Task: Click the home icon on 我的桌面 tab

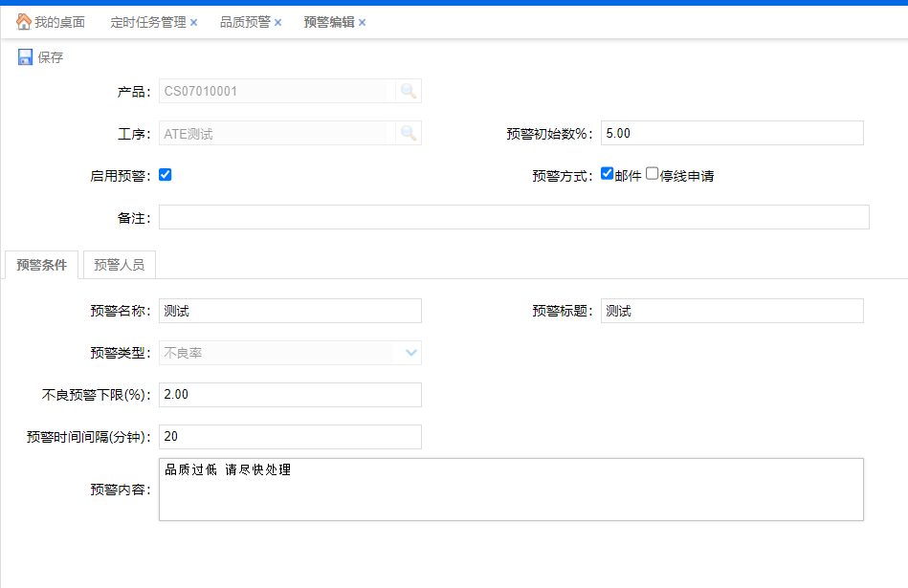Action: [x=23, y=22]
